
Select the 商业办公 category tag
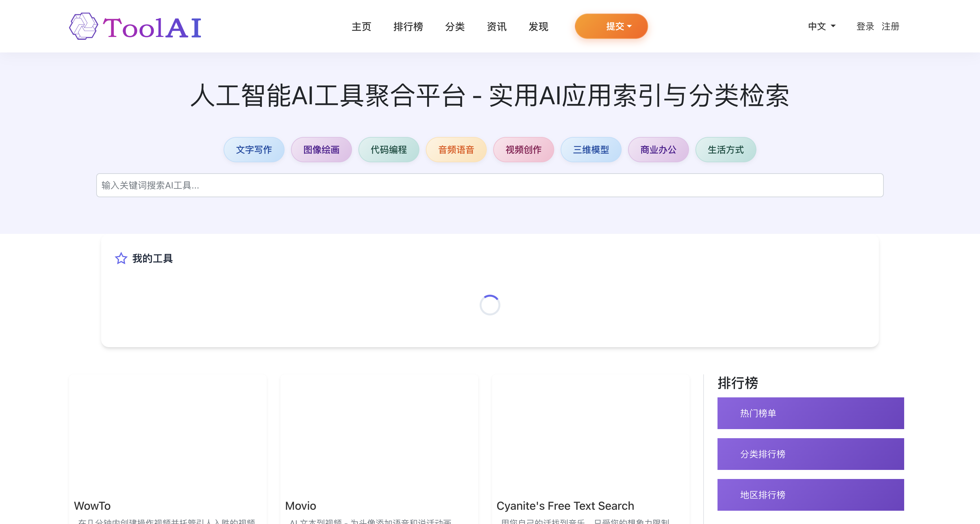pyautogui.click(x=658, y=149)
